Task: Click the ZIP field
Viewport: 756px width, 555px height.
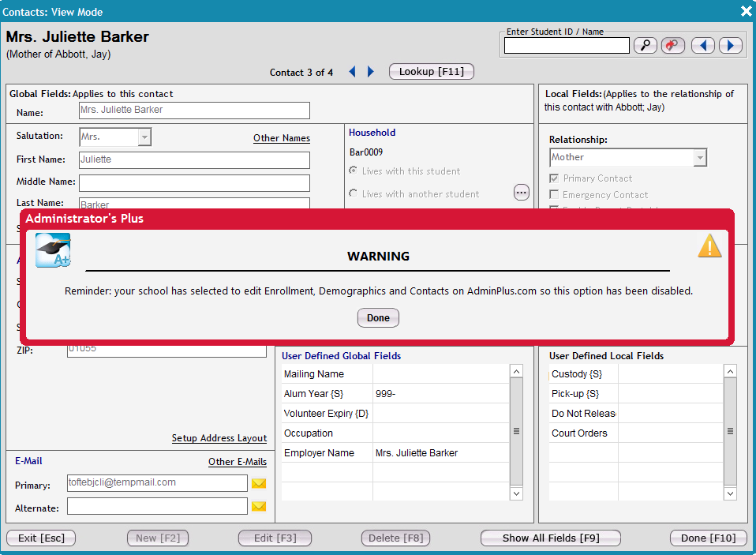Action: click(x=167, y=351)
